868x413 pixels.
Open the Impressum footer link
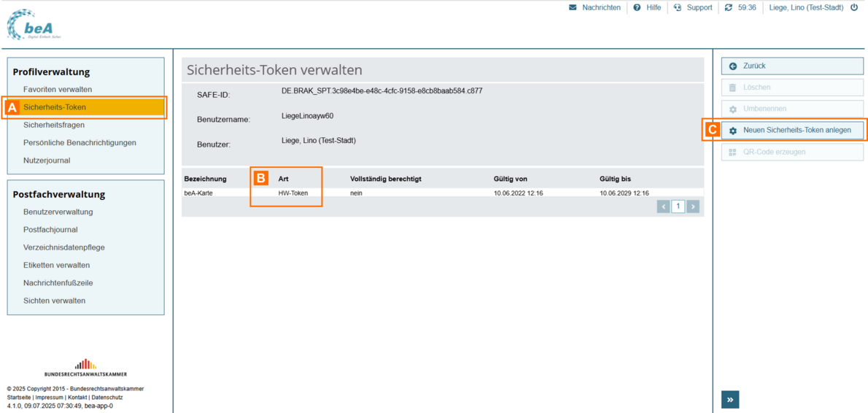click(50, 398)
